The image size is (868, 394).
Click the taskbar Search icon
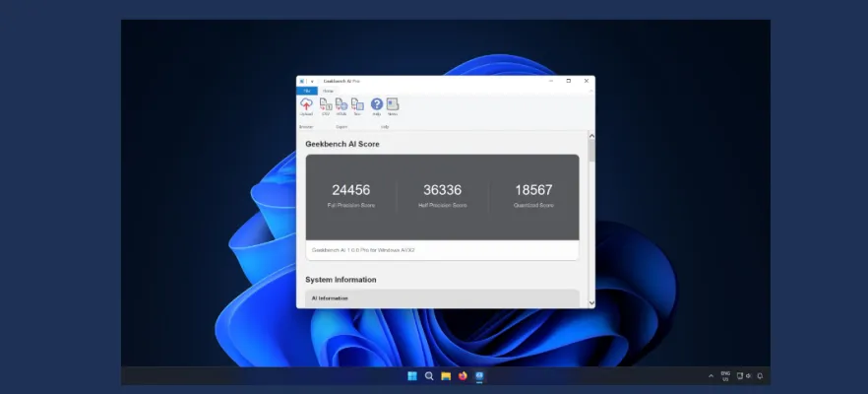[x=429, y=376]
